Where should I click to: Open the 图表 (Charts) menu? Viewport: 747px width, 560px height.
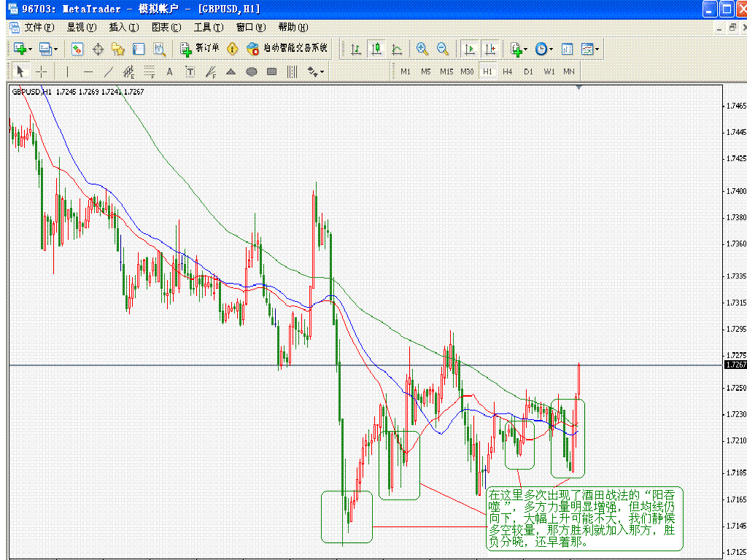click(x=166, y=27)
